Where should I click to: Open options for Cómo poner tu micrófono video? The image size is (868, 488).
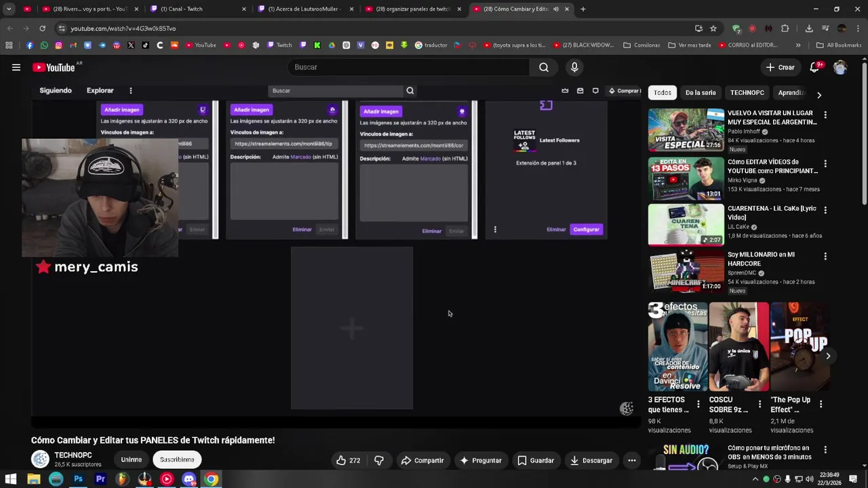coord(825,450)
